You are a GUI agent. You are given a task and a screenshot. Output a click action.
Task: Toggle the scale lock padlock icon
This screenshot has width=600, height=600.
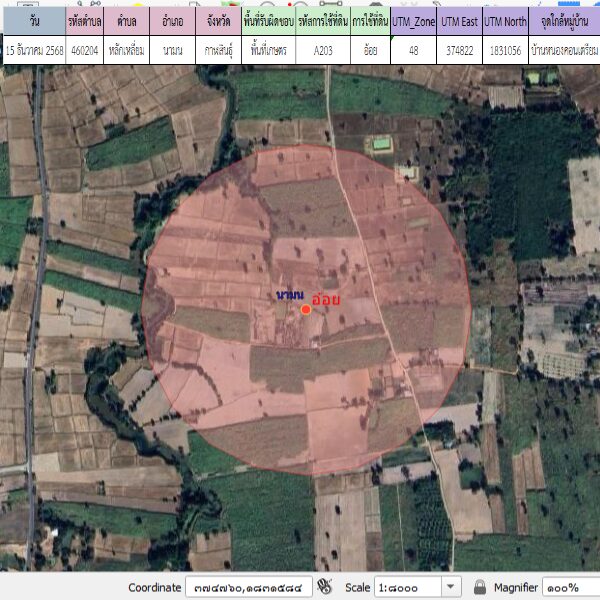(479, 587)
